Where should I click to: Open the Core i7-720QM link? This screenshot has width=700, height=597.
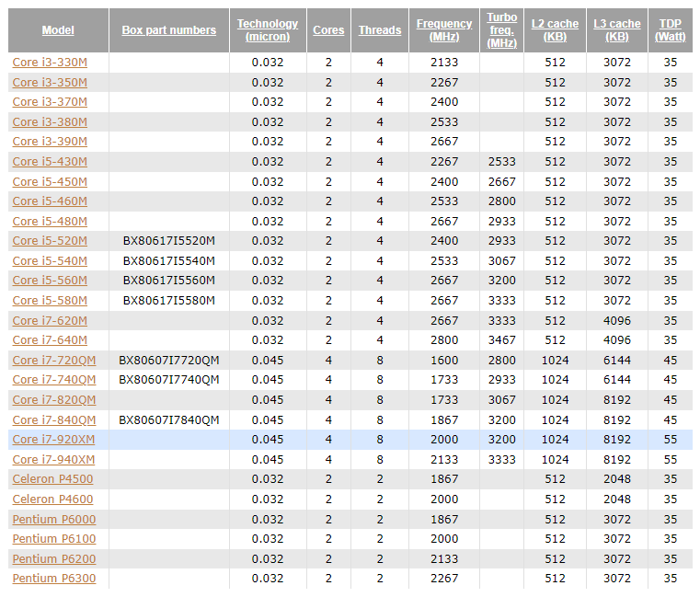54,361
